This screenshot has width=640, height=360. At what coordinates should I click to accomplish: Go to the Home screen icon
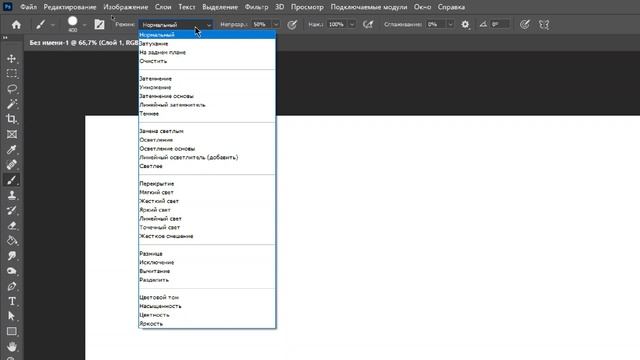tap(16, 24)
